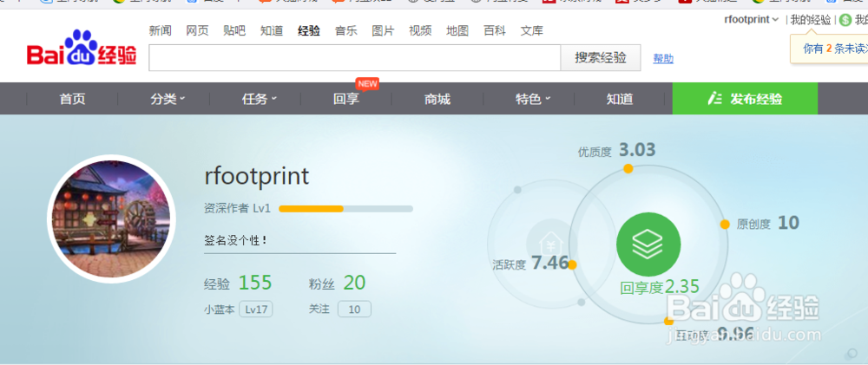Click the house yen icon circle
This screenshot has width=868, height=365.
(551, 244)
